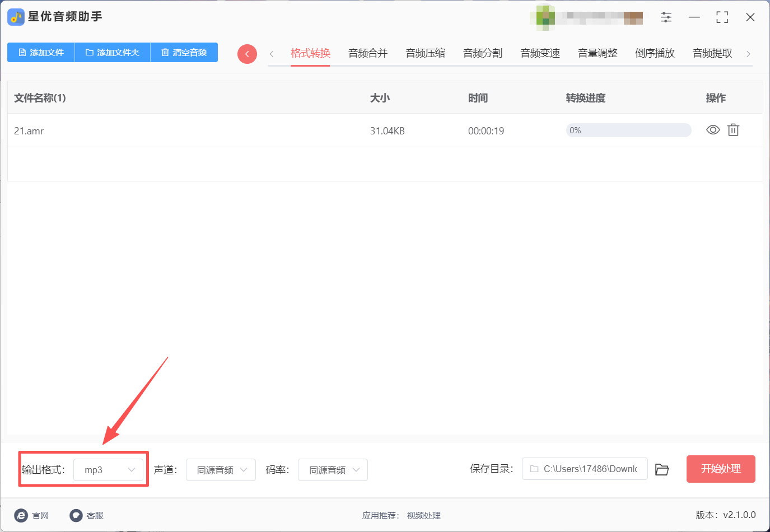Click the 添加文件夹 button
Image resolution: width=770 pixels, height=532 pixels.
[x=113, y=53]
